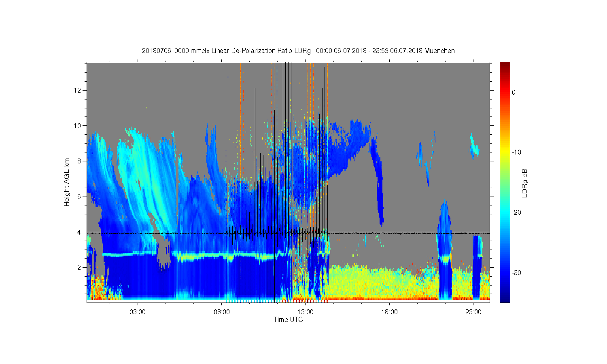Click the 'Time UTC' x-axis label
The height and width of the screenshot is (364, 607).
click(x=288, y=320)
